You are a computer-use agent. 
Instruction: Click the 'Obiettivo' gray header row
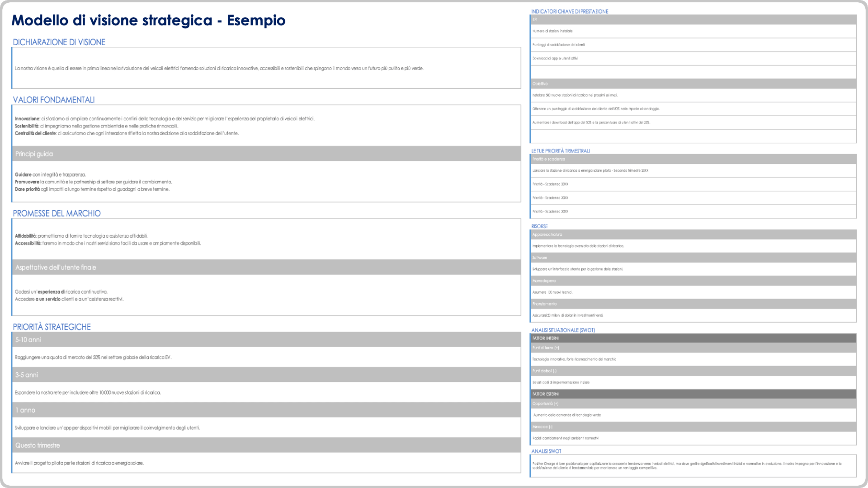693,84
